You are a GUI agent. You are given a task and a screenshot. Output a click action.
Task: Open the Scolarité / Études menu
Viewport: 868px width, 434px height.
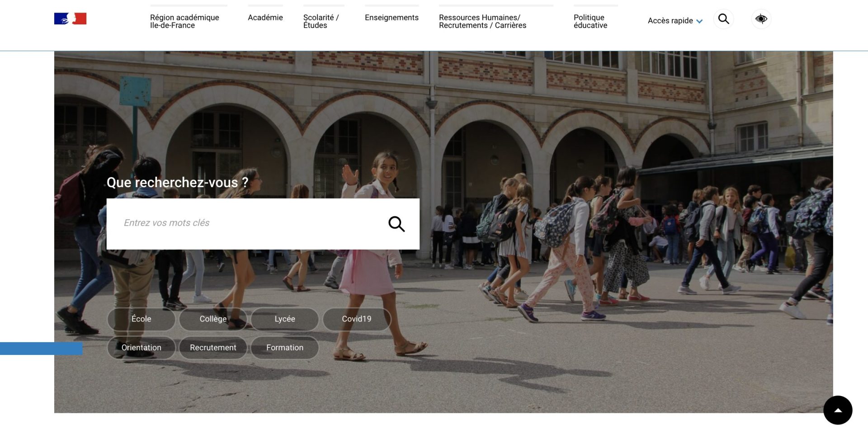click(321, 21)
